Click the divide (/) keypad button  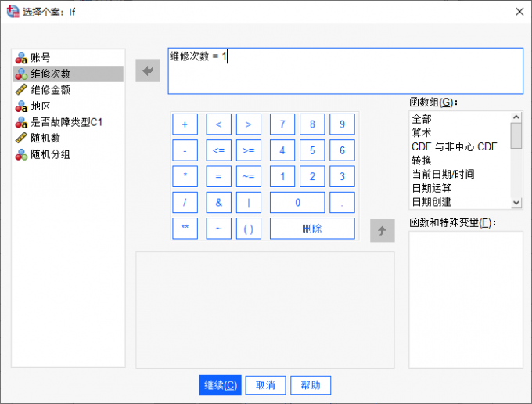click(x=185, y=202)
